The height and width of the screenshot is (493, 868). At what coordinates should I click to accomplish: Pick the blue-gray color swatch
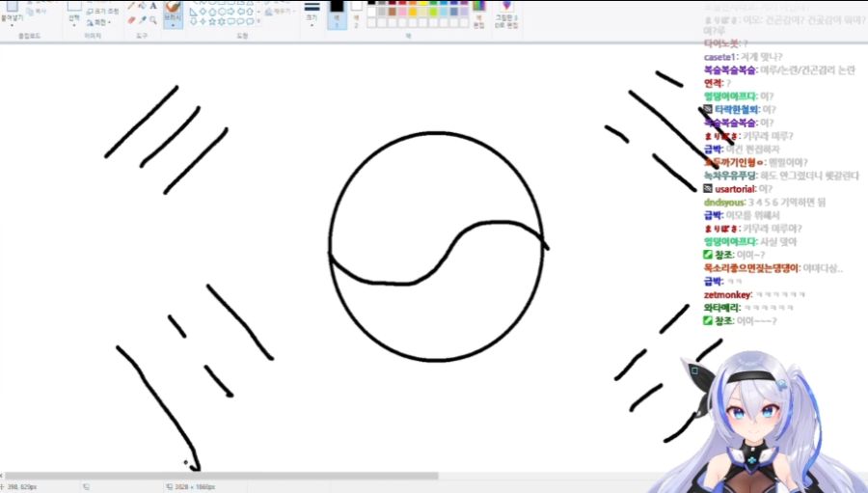[x=454, y=12]
